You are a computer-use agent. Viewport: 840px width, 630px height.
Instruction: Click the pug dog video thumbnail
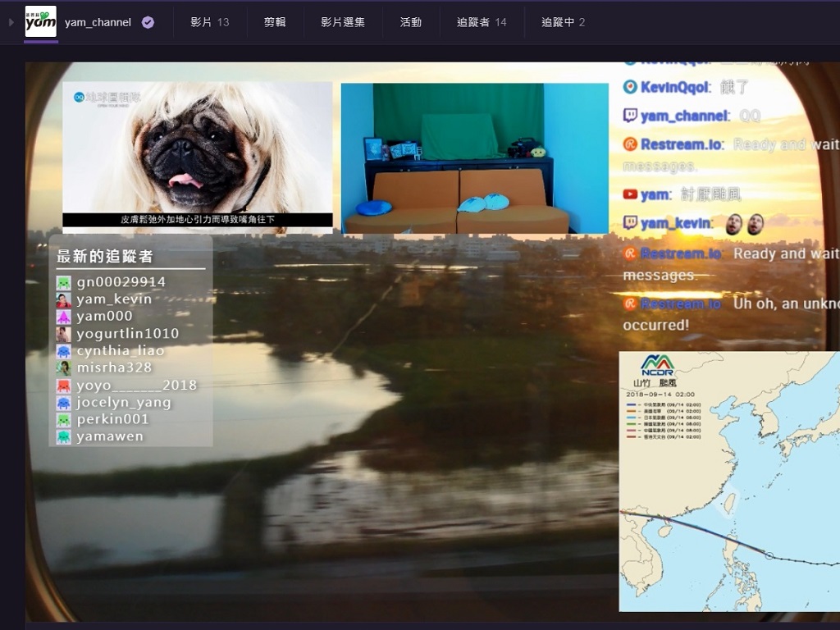coord(198,154)
